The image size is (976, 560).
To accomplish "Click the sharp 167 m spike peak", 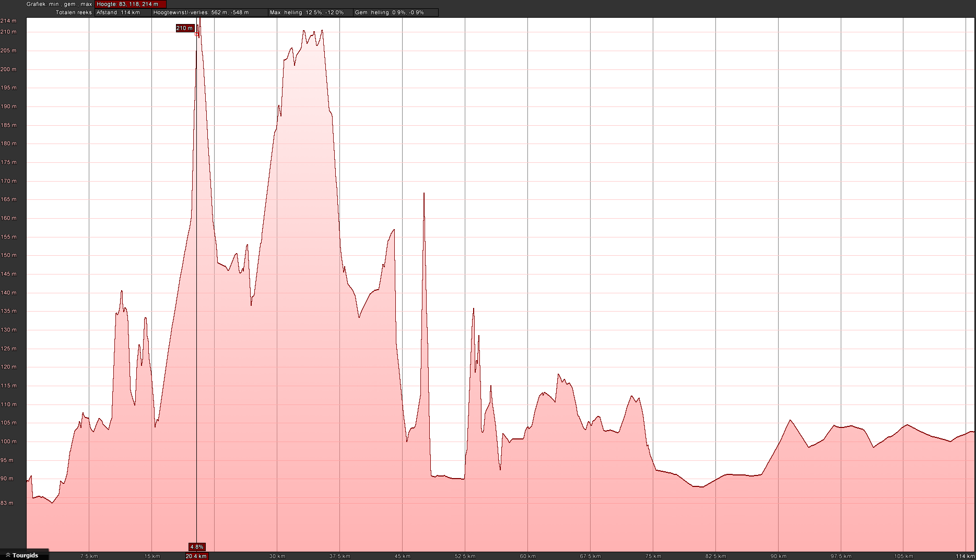I will pyautogui.click(x=424, y=194).
